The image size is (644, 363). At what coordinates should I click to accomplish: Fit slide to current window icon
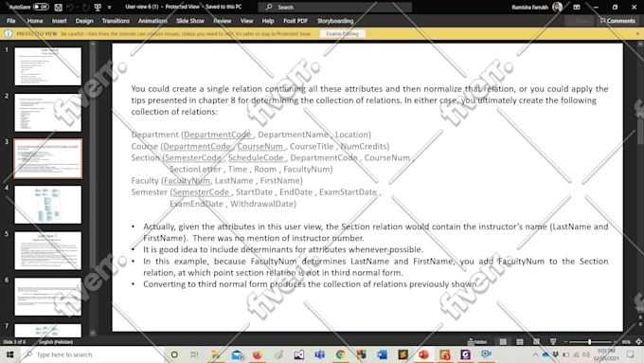638,341
